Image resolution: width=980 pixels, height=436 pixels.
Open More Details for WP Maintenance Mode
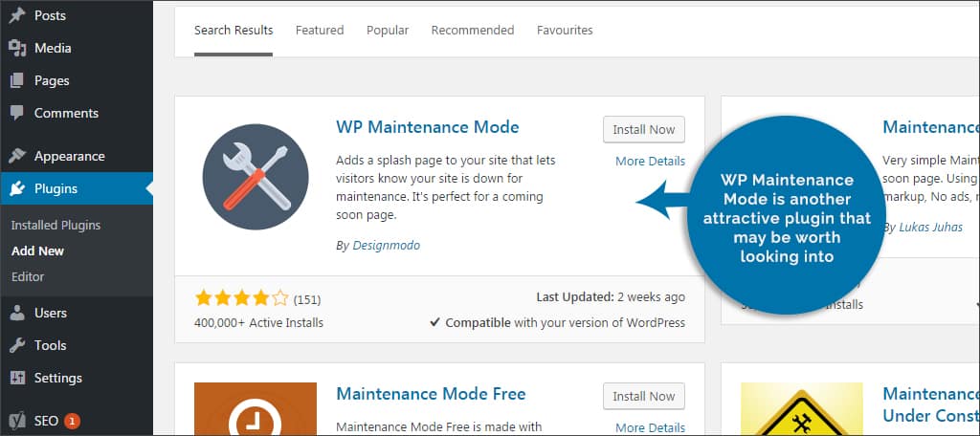(650, 162)
